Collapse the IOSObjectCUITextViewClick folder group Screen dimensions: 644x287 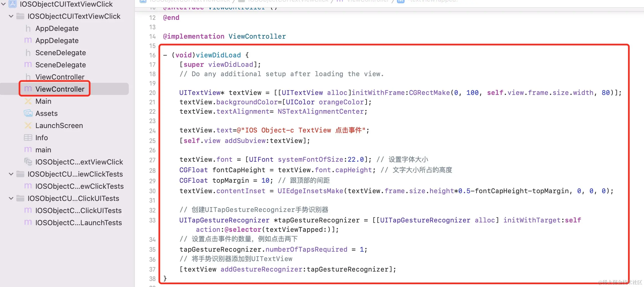click(x=11, y=16)
